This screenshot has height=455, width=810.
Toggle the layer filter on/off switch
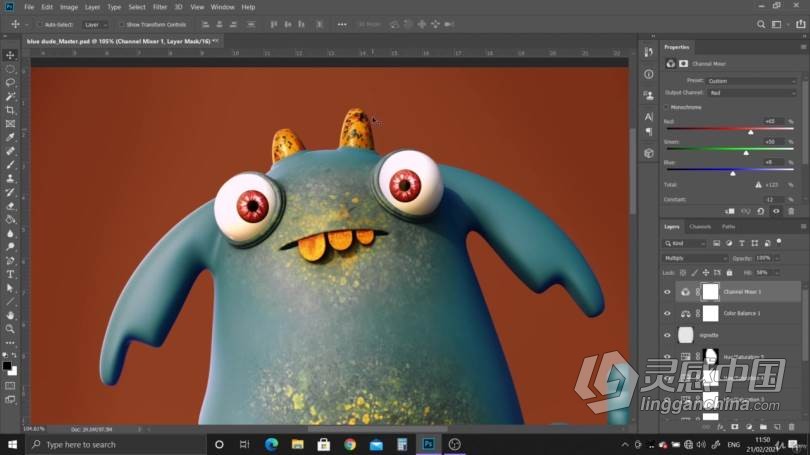point(779,242)
